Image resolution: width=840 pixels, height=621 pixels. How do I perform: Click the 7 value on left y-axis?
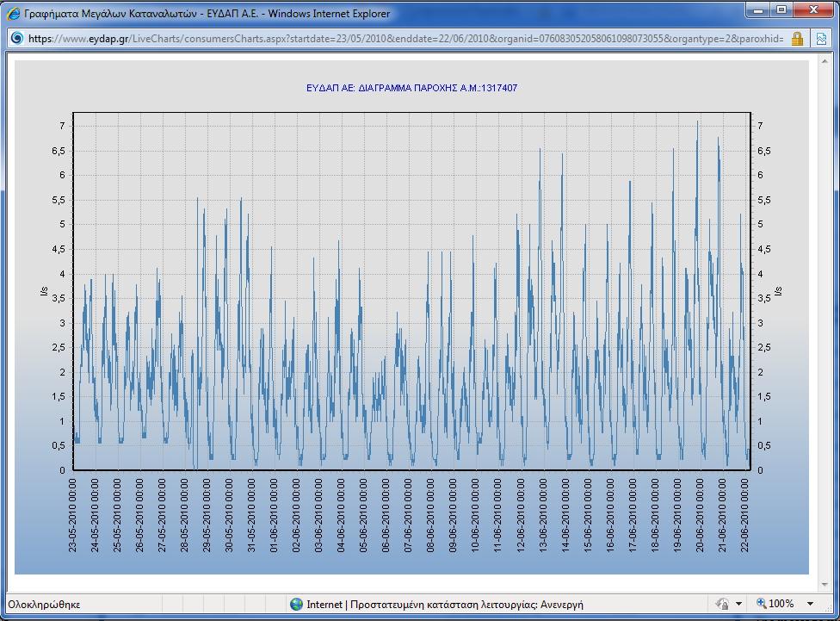point(62,126)
